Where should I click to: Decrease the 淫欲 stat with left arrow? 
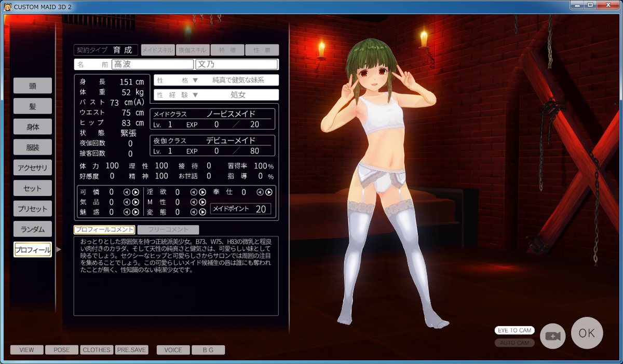(194, 192)
